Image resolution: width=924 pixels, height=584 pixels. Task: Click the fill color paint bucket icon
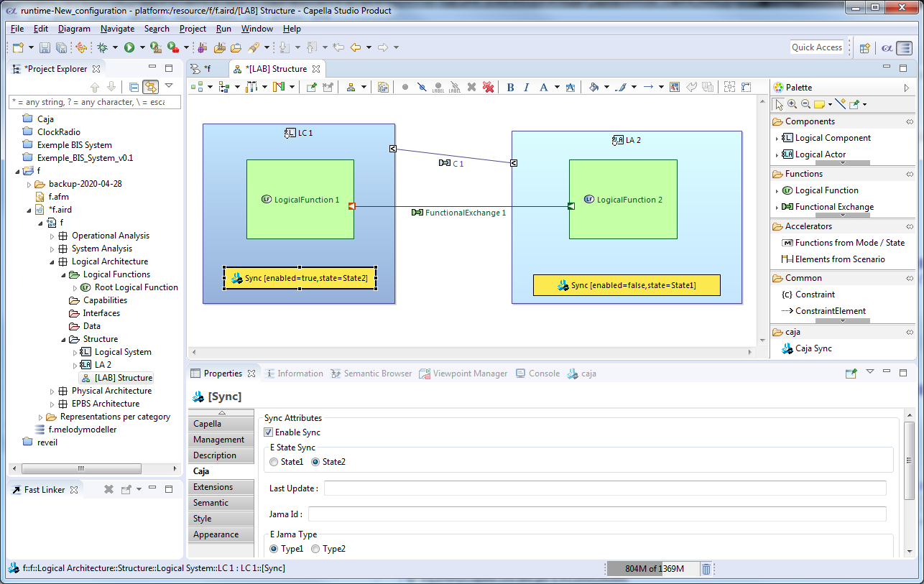pyautogui.click(x=593, y=87)
